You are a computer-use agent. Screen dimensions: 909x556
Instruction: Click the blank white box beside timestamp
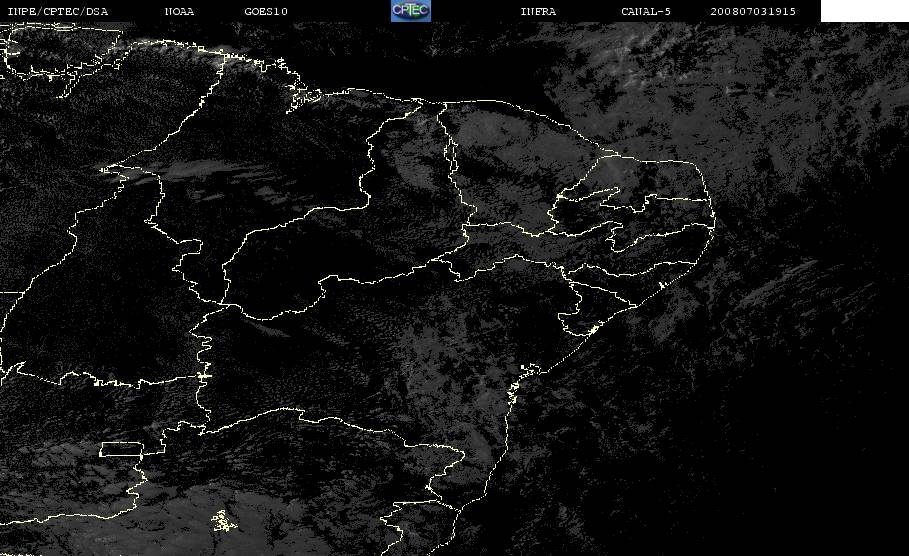click(864, 10)
